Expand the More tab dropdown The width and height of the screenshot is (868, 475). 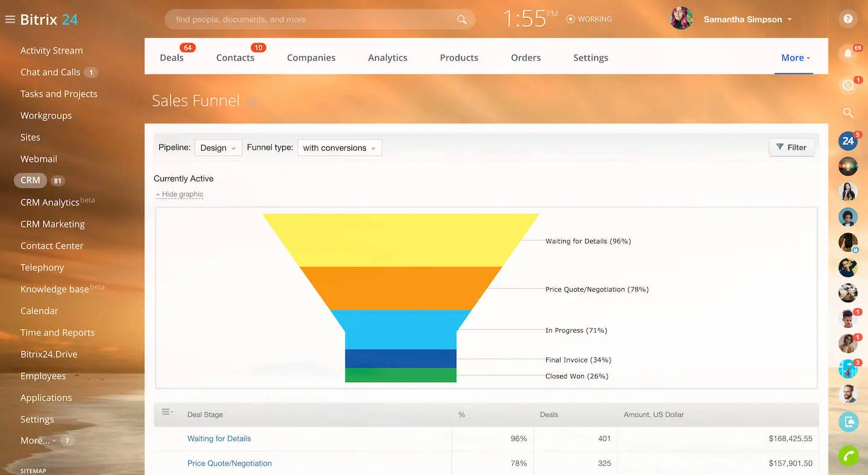pos(795,58)
